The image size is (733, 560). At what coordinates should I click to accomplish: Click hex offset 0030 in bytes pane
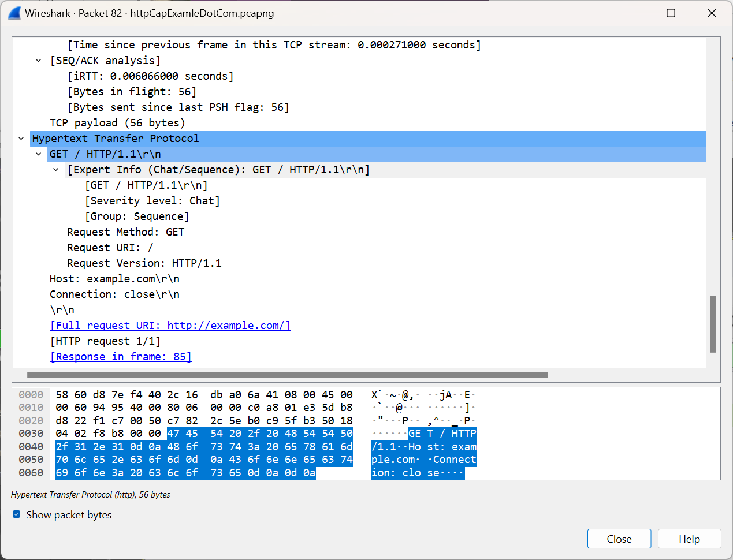(x=31, y=434)
